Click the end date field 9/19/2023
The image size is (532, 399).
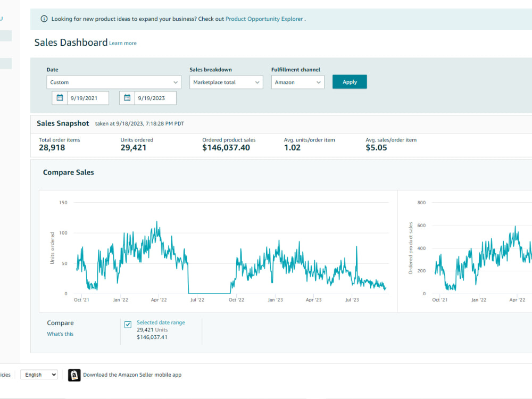155,98
